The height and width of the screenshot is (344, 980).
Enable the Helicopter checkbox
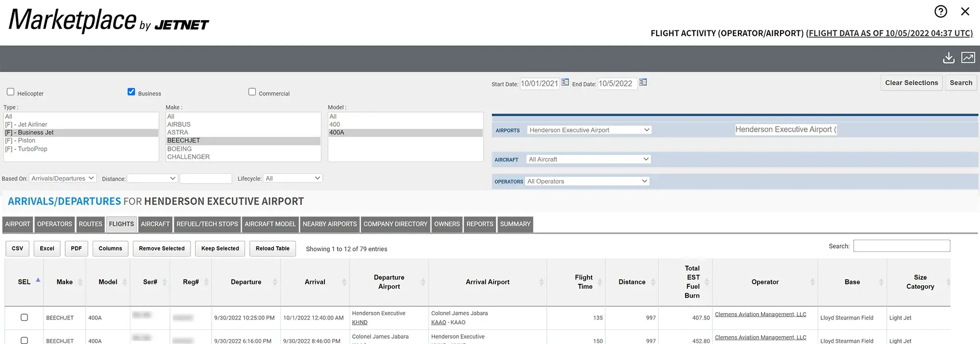(11, 92)
